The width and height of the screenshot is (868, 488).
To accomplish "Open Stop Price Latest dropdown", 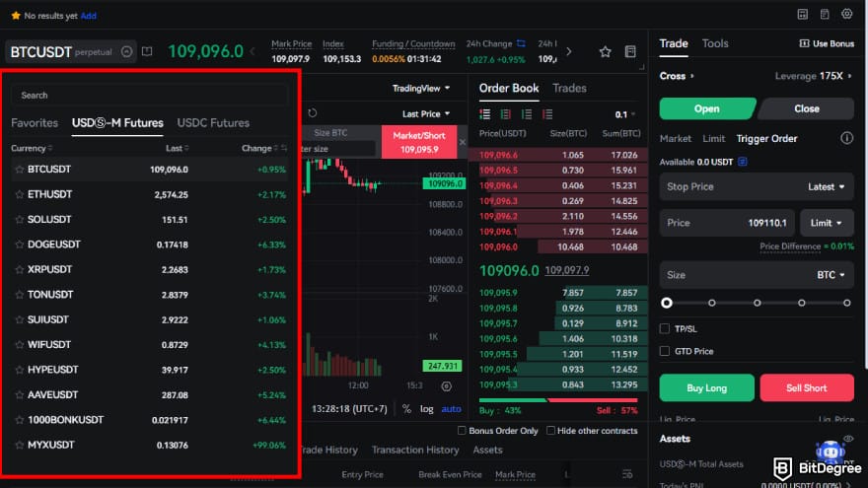I will 826,187.
